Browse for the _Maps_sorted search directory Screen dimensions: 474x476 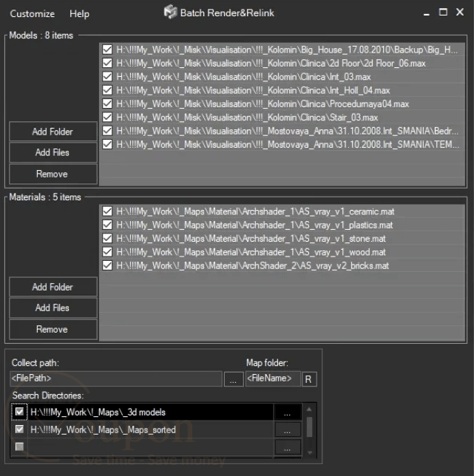coord(287,430)
